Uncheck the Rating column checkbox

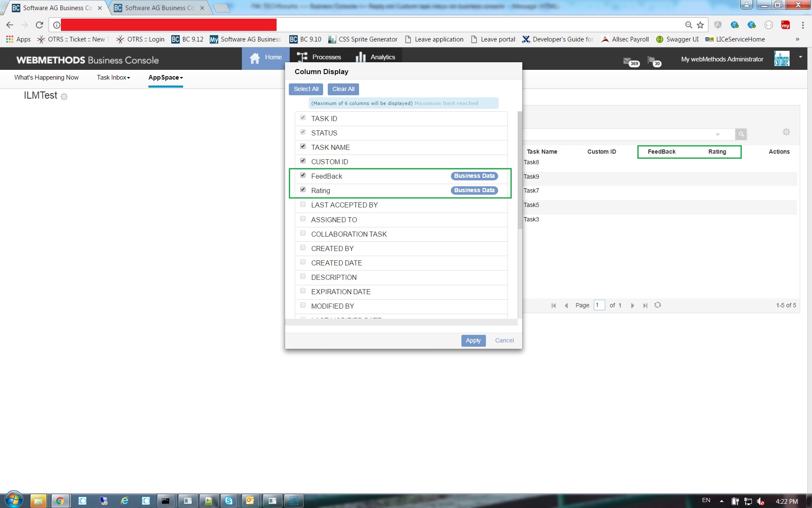[303, 189]
